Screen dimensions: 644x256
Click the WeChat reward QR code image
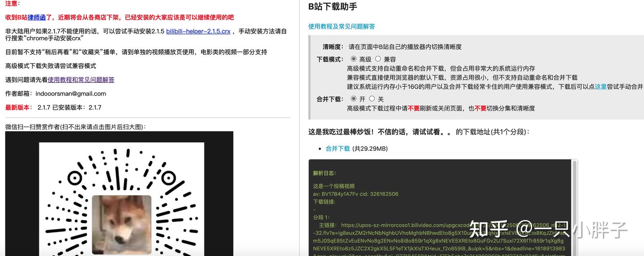click(119, 193)
